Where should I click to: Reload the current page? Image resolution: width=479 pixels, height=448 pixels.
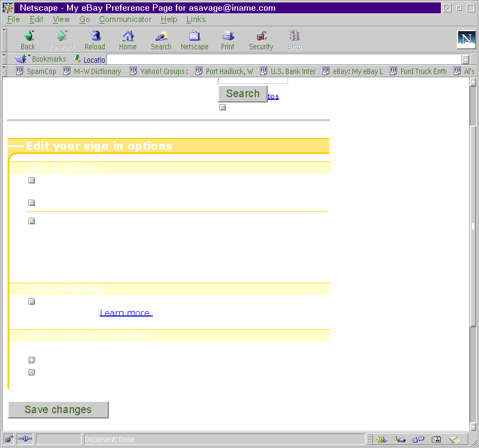pos(95,40)
